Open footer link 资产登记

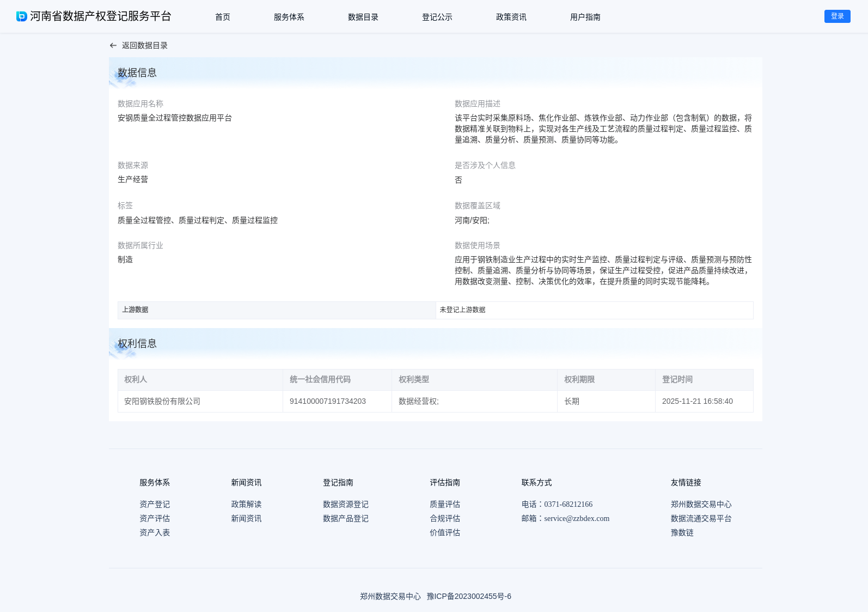155,505
